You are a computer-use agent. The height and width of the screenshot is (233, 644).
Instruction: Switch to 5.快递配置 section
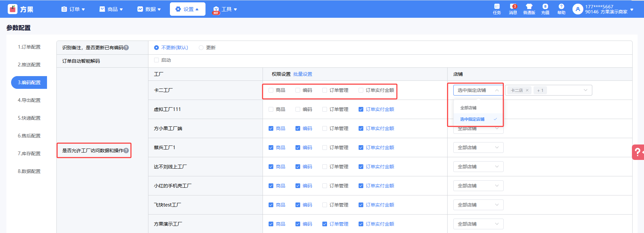(x=29, y=118)
